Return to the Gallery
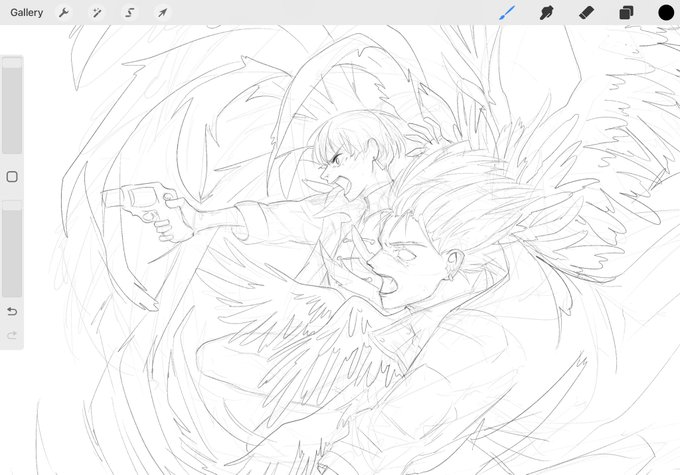The image size is (680, 475). (x=26, y=13)
